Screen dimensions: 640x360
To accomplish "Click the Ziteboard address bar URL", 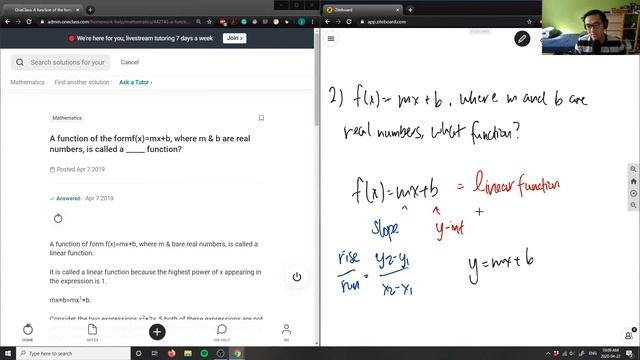I will [x=387, y=22].
